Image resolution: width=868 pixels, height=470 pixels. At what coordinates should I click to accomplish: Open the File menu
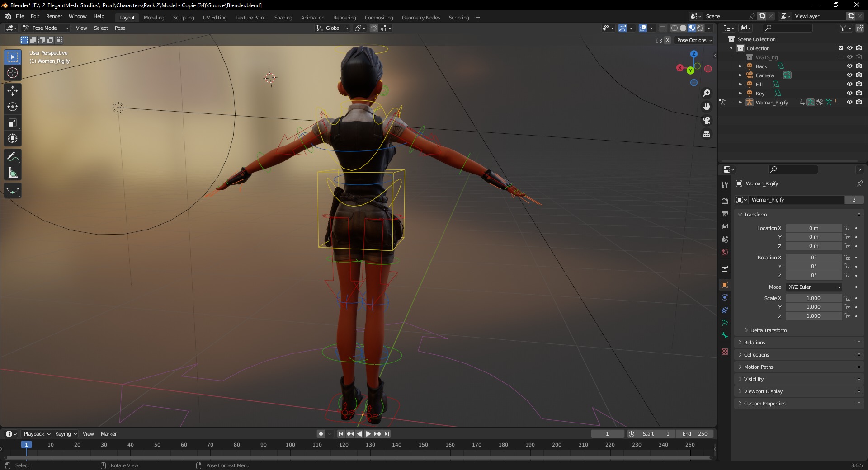[x=20, y=16]
